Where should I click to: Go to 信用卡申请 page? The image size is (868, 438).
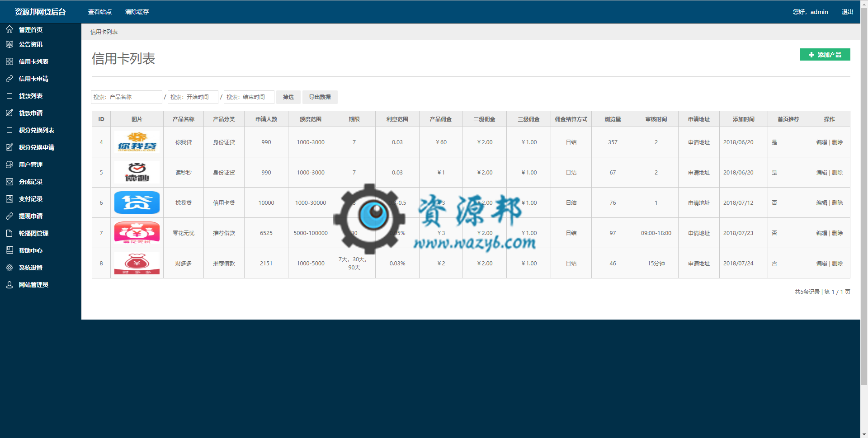point(33,79)
